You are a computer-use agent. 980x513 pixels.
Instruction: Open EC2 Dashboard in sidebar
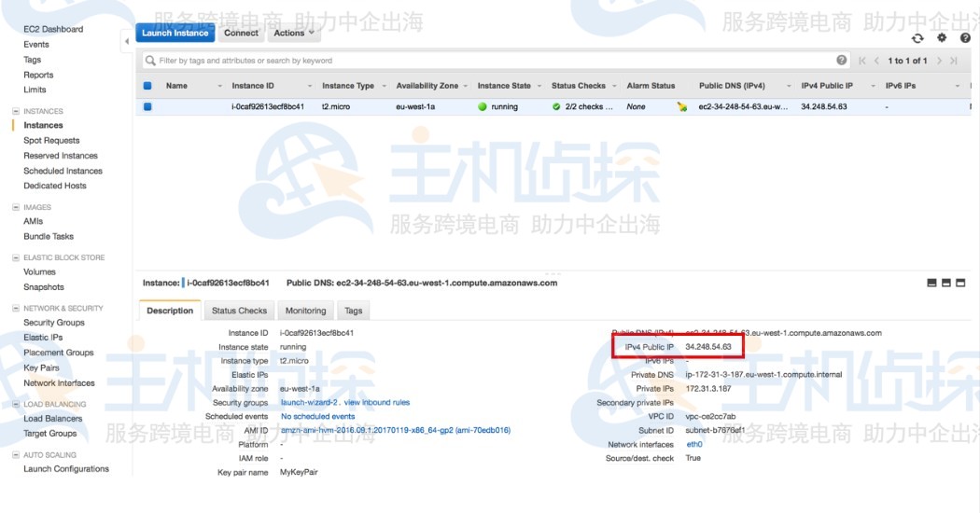53,29
